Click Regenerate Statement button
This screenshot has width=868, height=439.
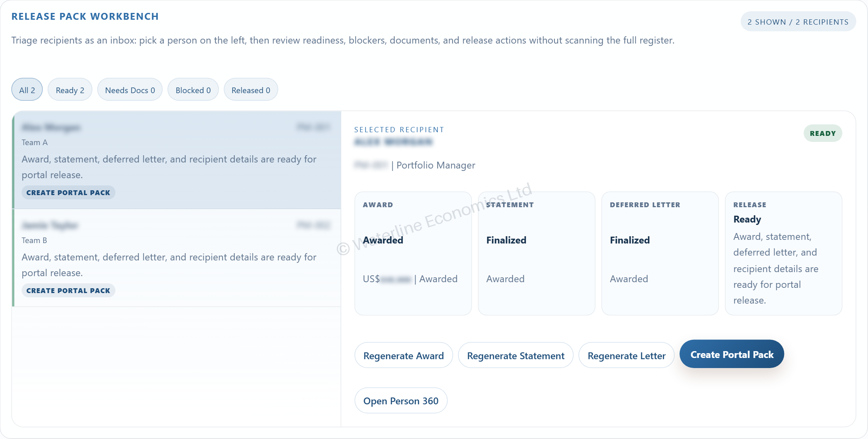(516, 356)
